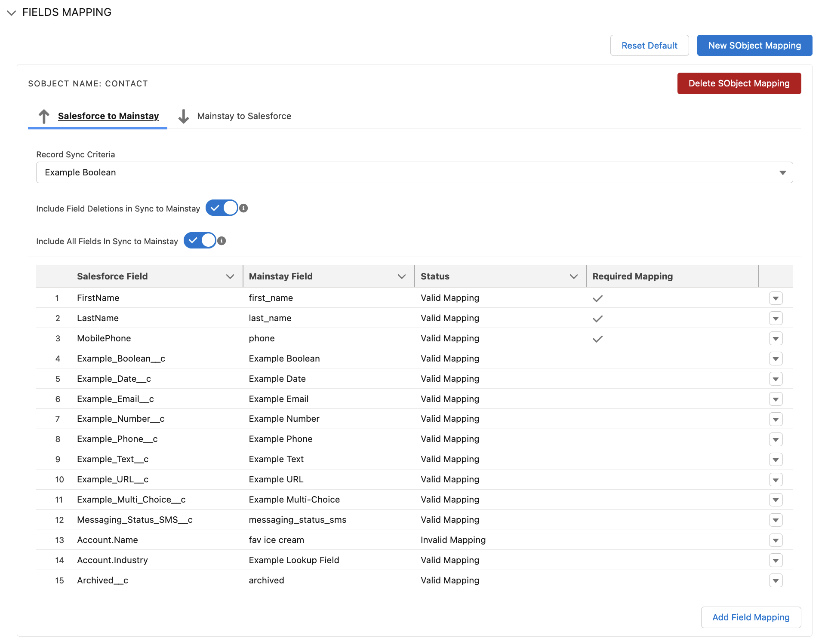825x644 pixels.
Task: Click the Mainstay to Salesforce down arrow
Action: click(x=184, y=116)
